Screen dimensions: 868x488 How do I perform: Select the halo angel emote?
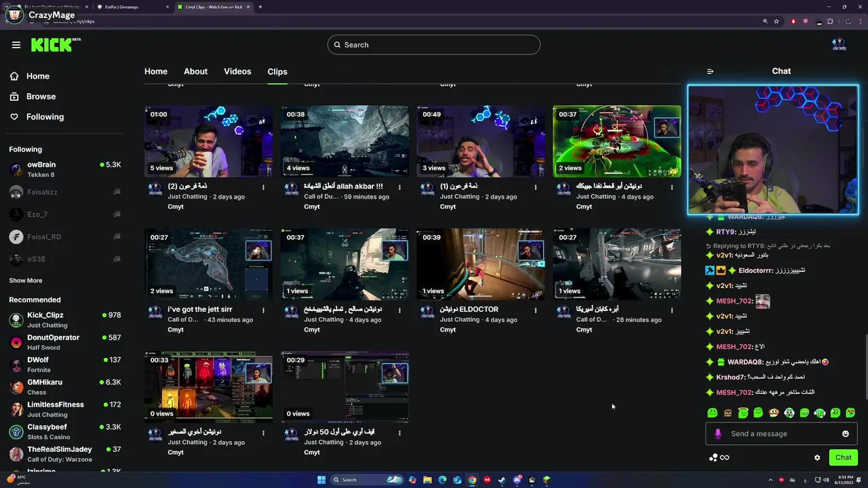pyautogui.click(x=743, y=413)
